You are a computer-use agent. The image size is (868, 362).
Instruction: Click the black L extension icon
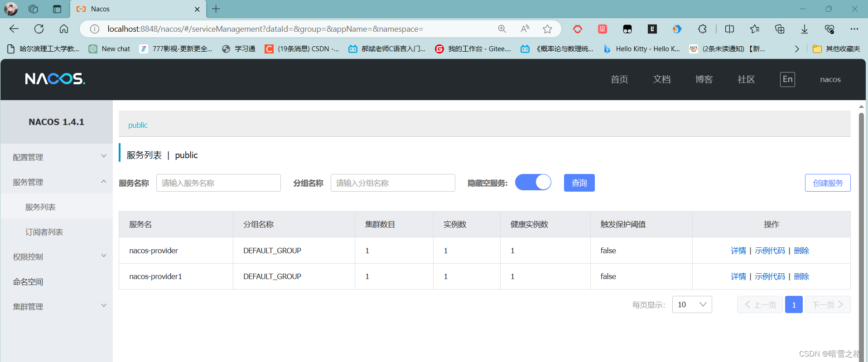[x=652, y=29]
